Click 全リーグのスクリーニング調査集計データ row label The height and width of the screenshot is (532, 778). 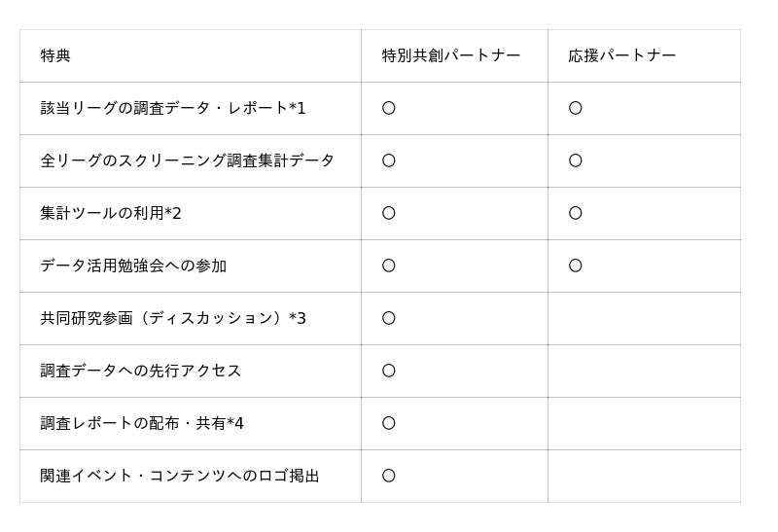coord(187,160)
